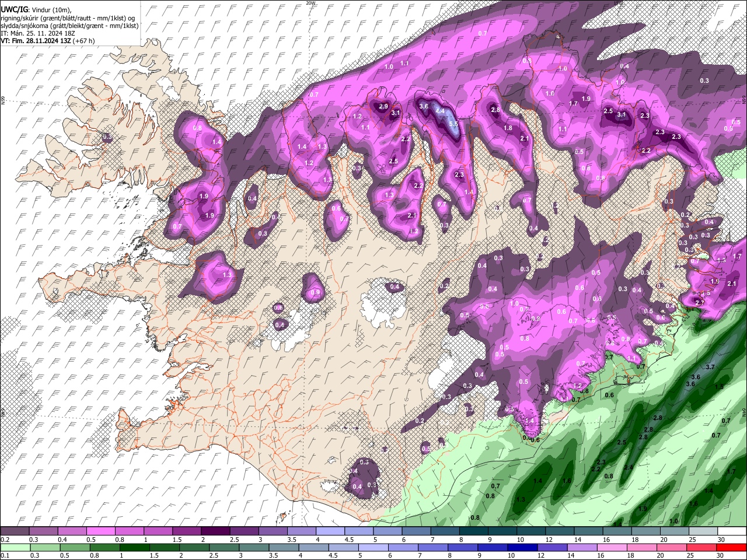This screenshot has height=560, width=747.
Task: Pick the red lower scale swatch after 30
Action: click(x=731, y=547)
